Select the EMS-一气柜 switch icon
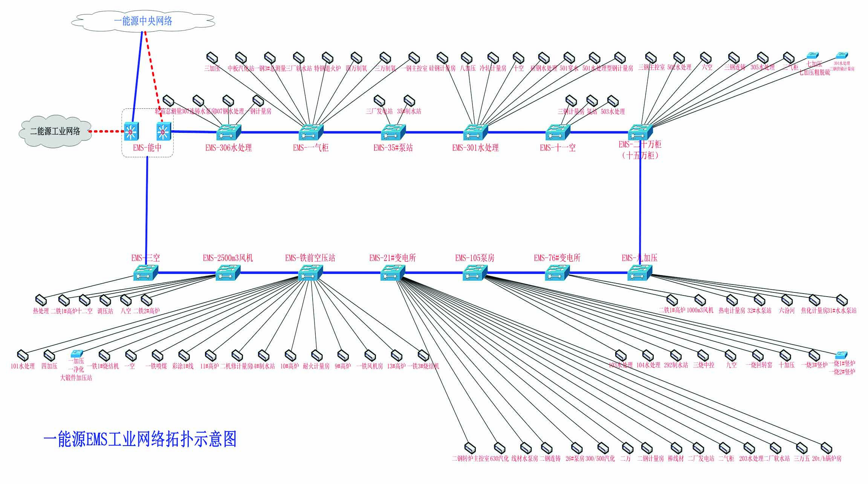The width and height of the screenshot is (868, 484). tap(311, 132)
